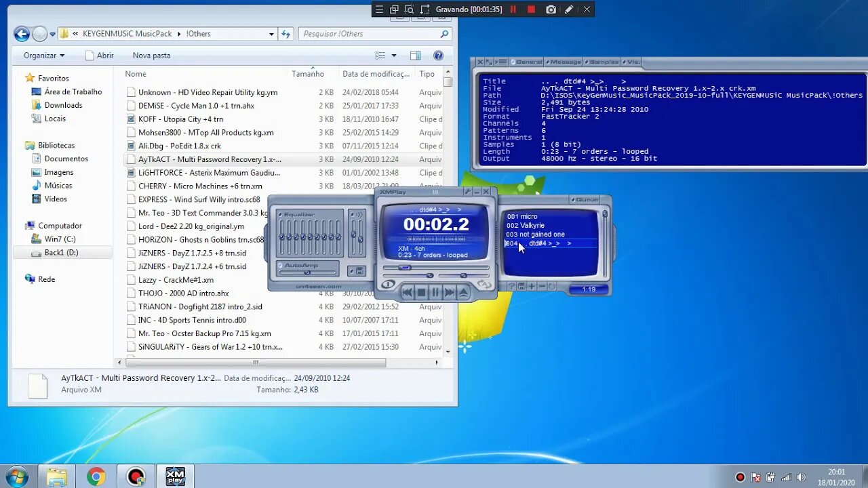Click playlist undo/refresh icon
This screenshot has height=488, width=868.
pyautogui.click(x=551, y=286)
